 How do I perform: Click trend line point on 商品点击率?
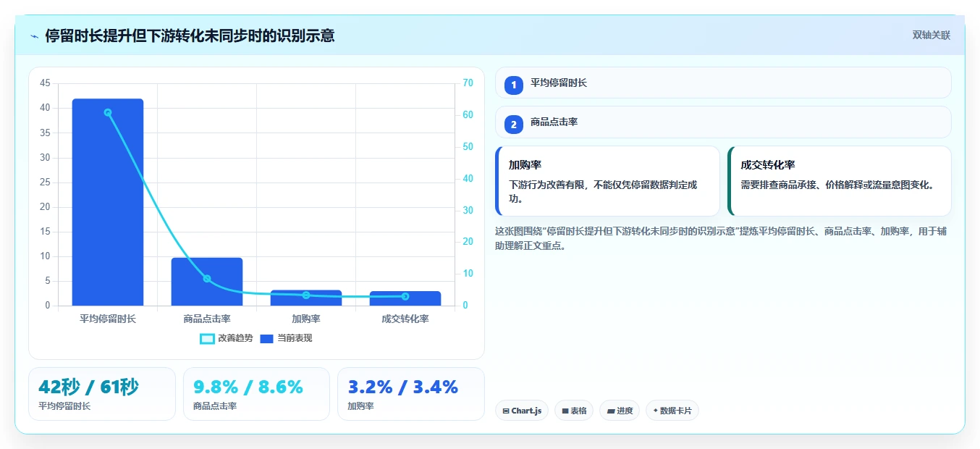[x=207, y=279]
